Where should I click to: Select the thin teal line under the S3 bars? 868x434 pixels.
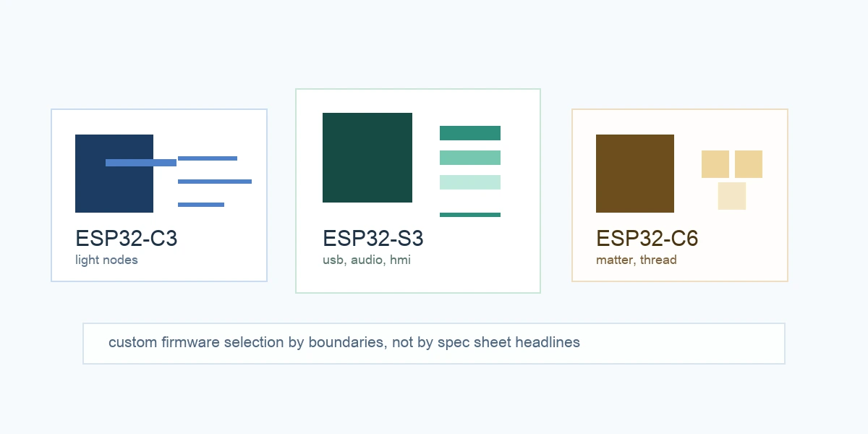coord(470,215)
